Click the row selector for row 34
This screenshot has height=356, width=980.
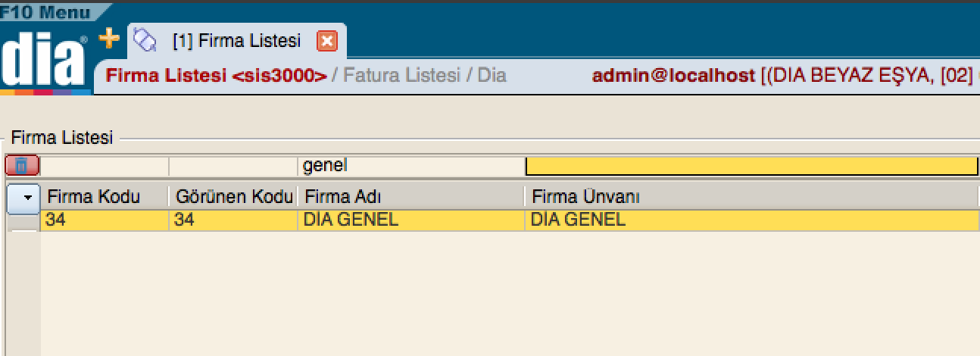point(23,220)
